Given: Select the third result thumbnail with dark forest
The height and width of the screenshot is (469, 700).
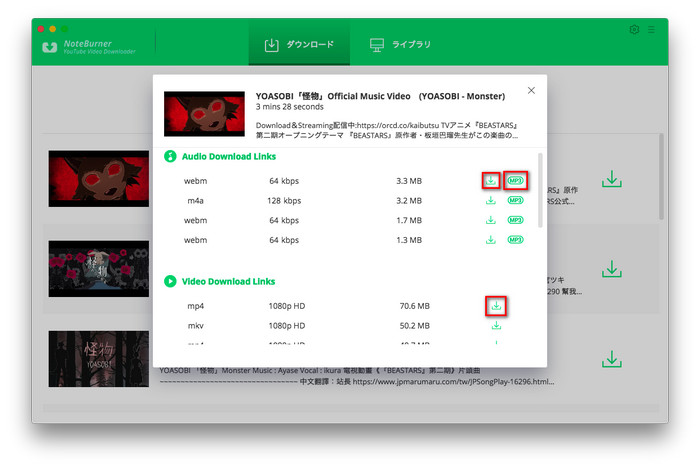Looking at the screenshot, I should tap(99, 359).
